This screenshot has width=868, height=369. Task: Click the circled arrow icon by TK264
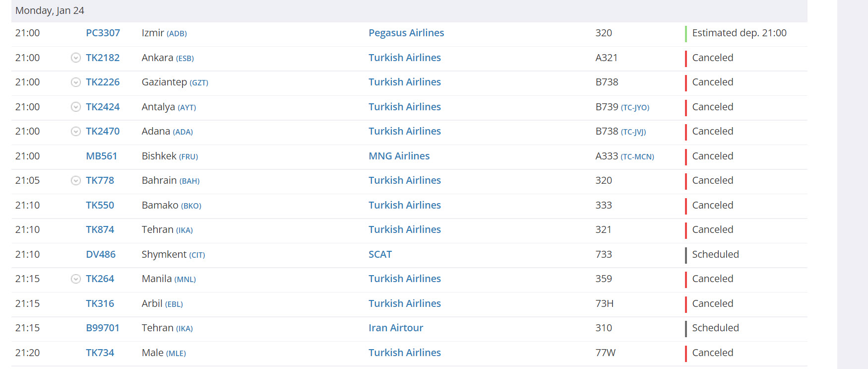(x=75, y=279)
